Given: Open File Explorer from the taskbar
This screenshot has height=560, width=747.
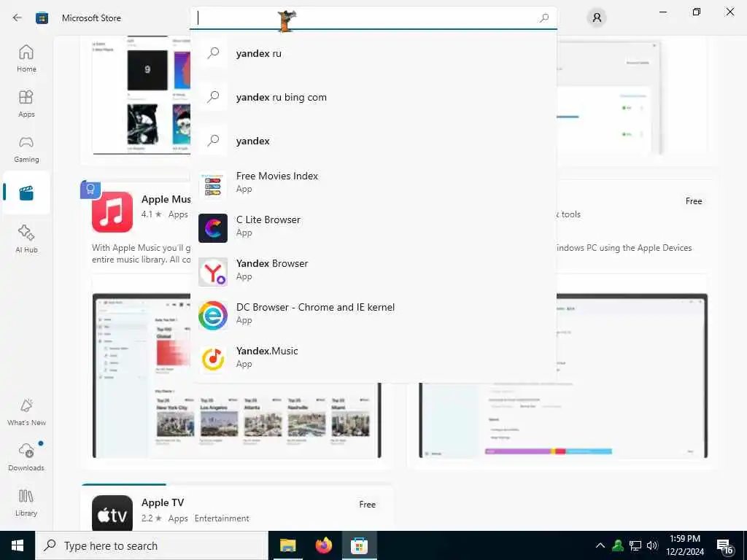Looking at the screenshot, I should pyautogui.click(x=287, y=545).
